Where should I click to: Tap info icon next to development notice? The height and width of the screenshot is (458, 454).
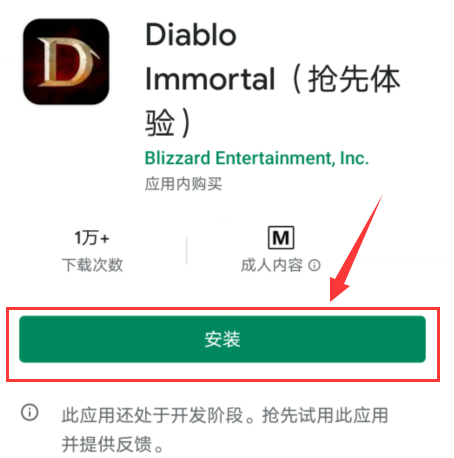point(30,412)
